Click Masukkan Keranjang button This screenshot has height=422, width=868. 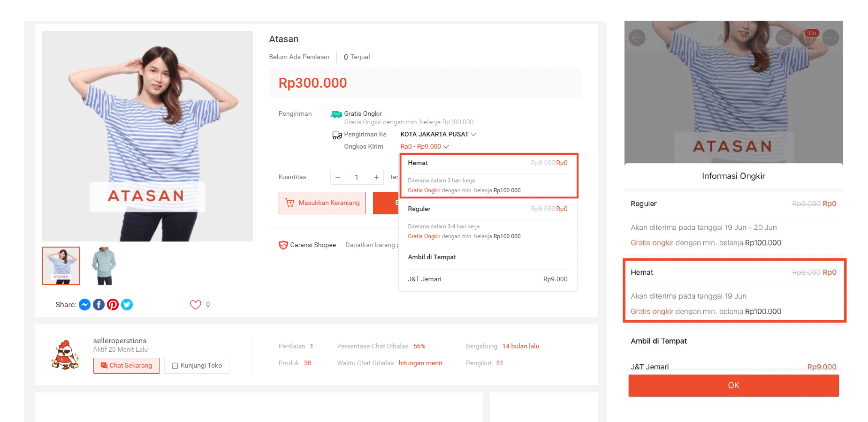[x=322, y=203]
